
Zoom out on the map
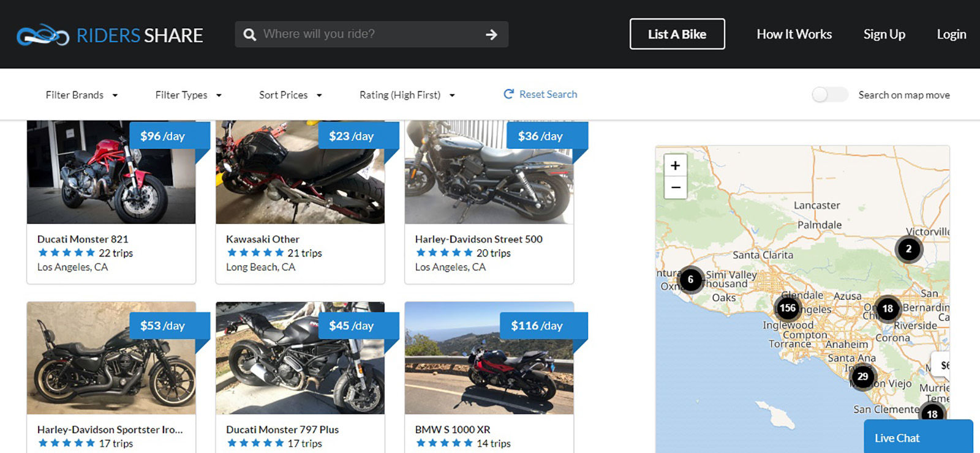tap(675, 187)
